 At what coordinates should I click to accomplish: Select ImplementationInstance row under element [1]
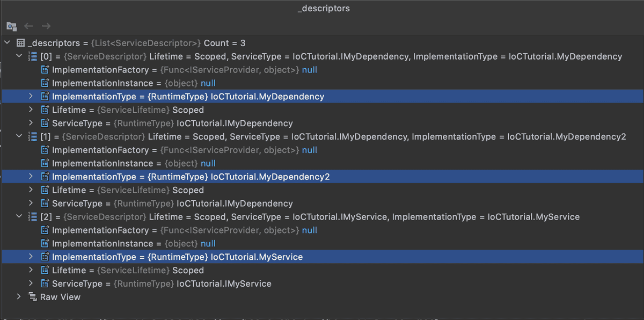[x=322, y=163]
